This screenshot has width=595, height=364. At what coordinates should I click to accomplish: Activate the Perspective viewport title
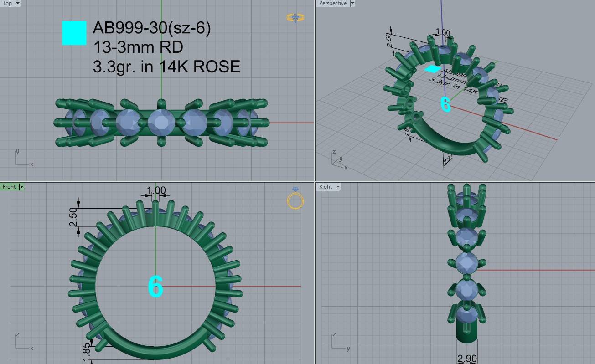332,3
